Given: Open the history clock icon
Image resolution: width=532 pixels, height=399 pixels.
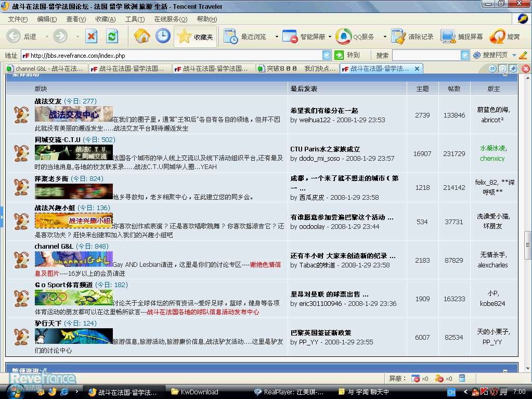Looking at the screenshot, I should tap(163, 36).
